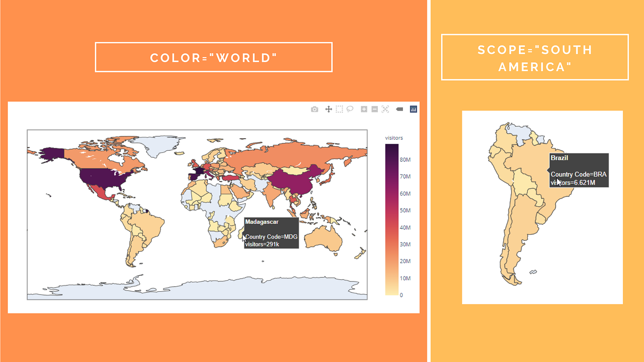Open Plotly via the modebar logo

413,109
